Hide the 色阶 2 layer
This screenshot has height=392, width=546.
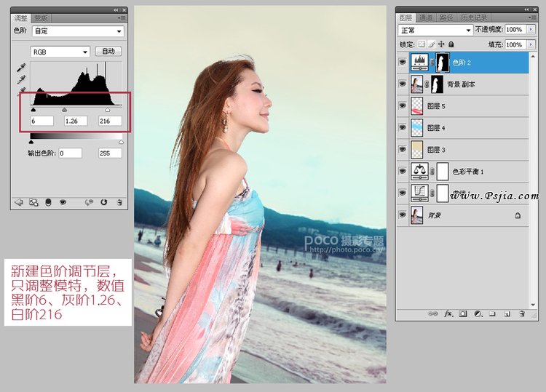coord(403,63)
